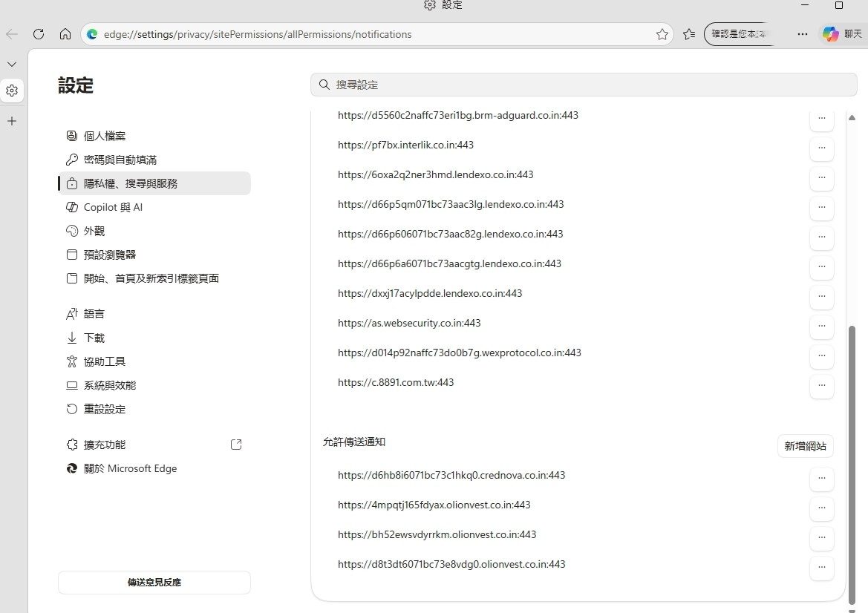Click the scrollbar up arrow
Viewport: 868px width, 613px height.
(x=852, y=117)
